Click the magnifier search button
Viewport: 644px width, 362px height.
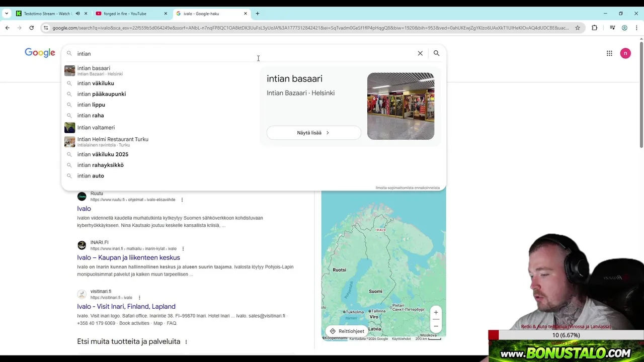click(x=436, y=53)
